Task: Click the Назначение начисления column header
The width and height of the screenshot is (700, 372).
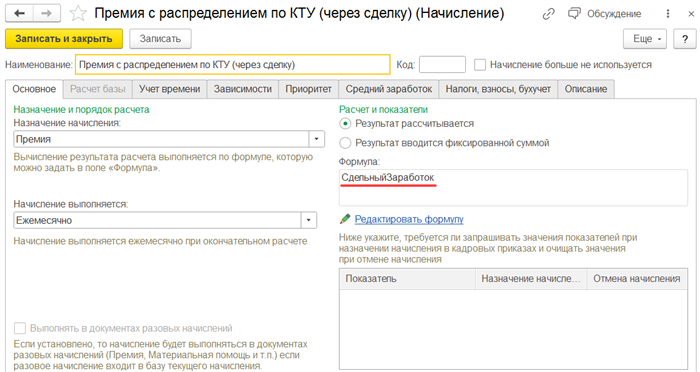Action: [x=531, y=279]
